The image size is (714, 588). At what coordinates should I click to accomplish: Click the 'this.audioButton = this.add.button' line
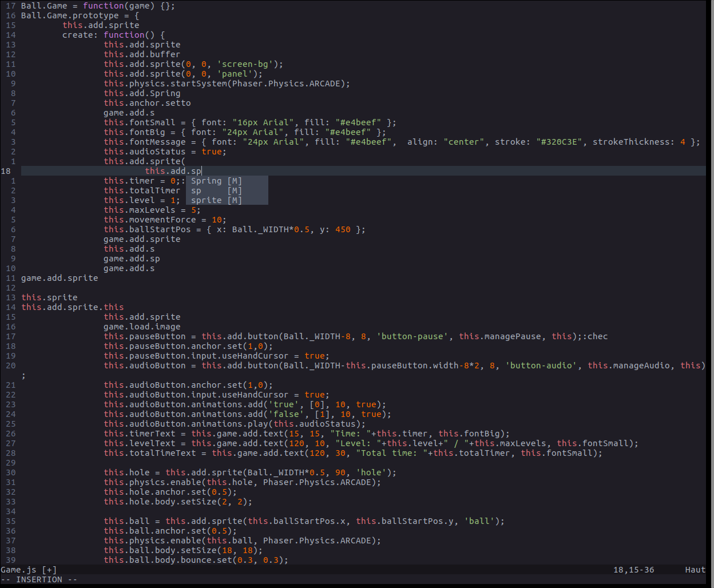point(404,365)
